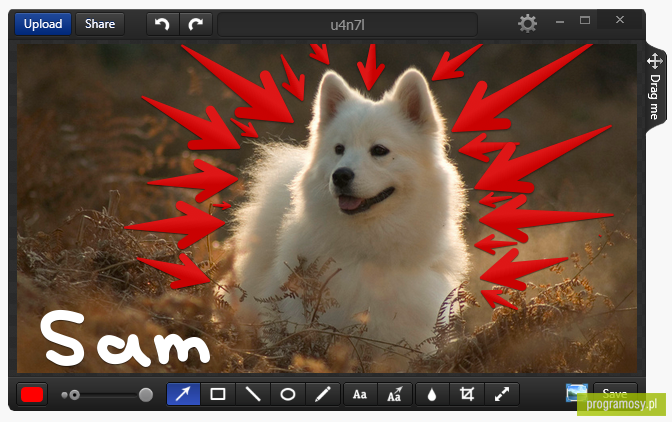
Task: Maximize the editor window
Action: (585, 21)
